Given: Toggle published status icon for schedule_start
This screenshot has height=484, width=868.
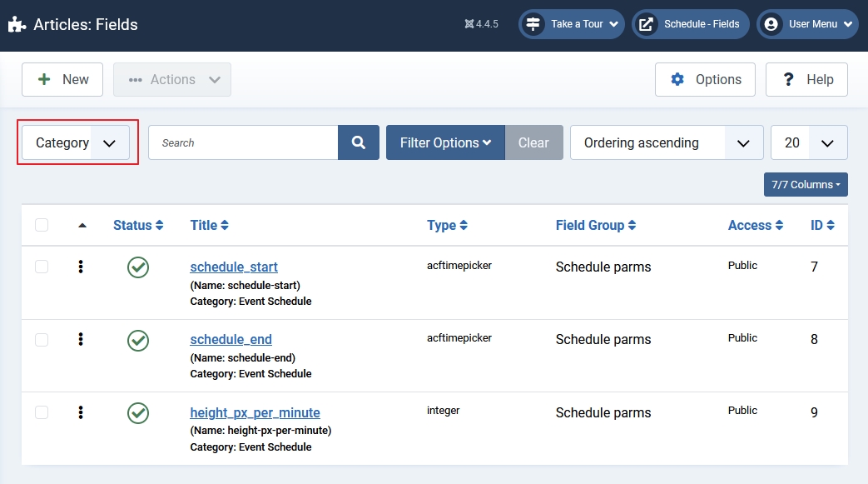Looking at the screenshot, I should [x=138, y=267].
